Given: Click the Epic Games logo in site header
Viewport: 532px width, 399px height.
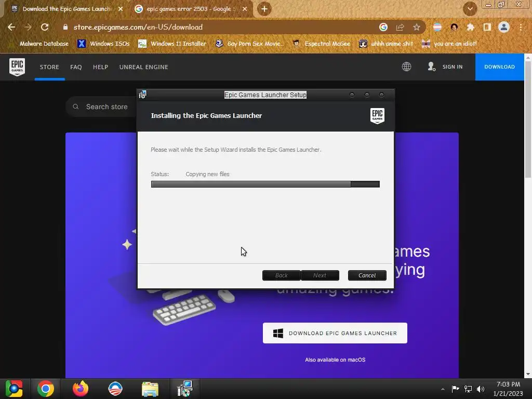Looking at the screenshot, I should 17,67.
